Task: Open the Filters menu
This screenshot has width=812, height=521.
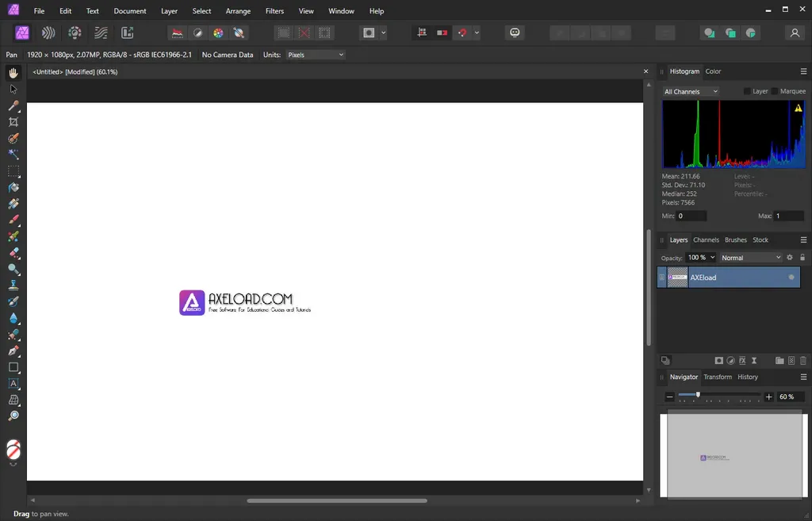Action: [274, 11]
